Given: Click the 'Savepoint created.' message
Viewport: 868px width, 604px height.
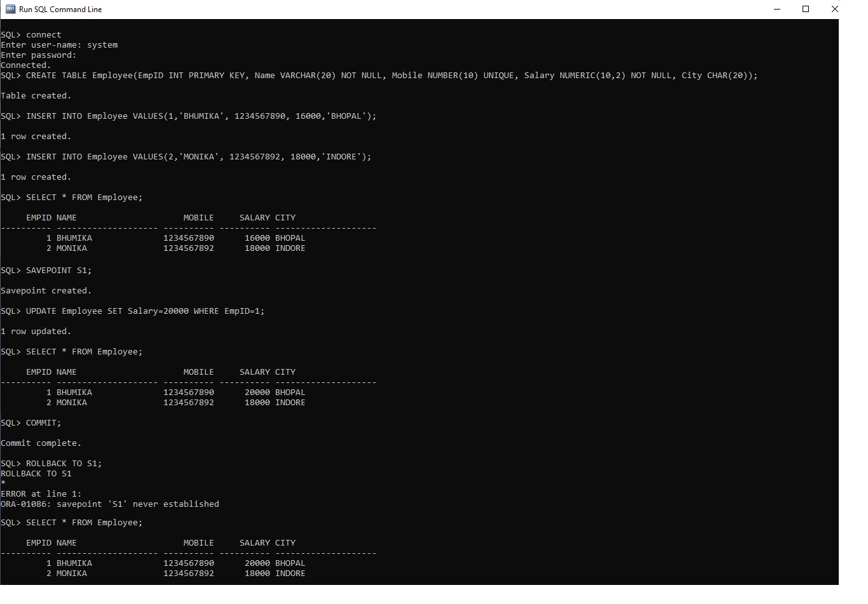Looking at the screenshot, I should 46,291.
